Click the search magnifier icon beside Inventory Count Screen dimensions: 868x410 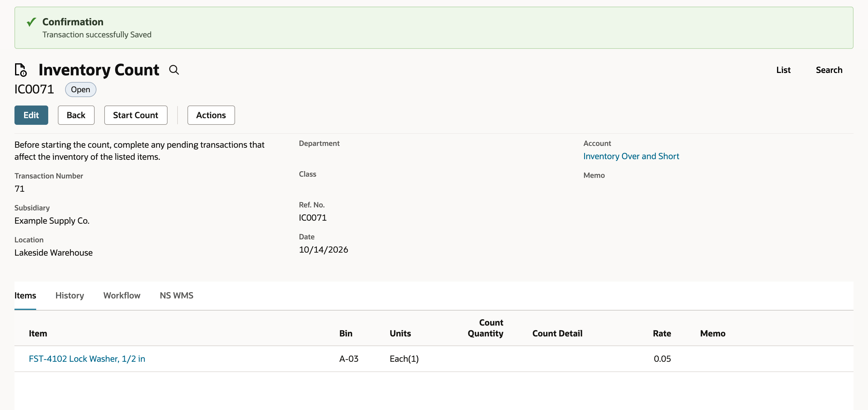pos(174,70)
